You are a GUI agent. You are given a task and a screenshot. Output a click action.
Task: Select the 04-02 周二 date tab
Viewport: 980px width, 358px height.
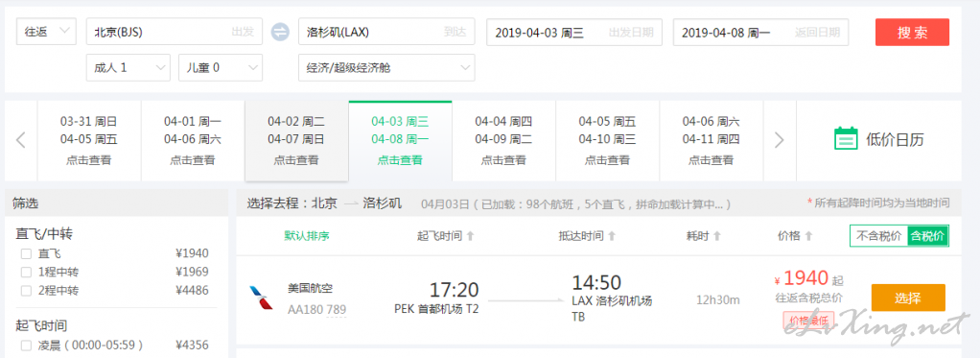(x=296, y=141)
